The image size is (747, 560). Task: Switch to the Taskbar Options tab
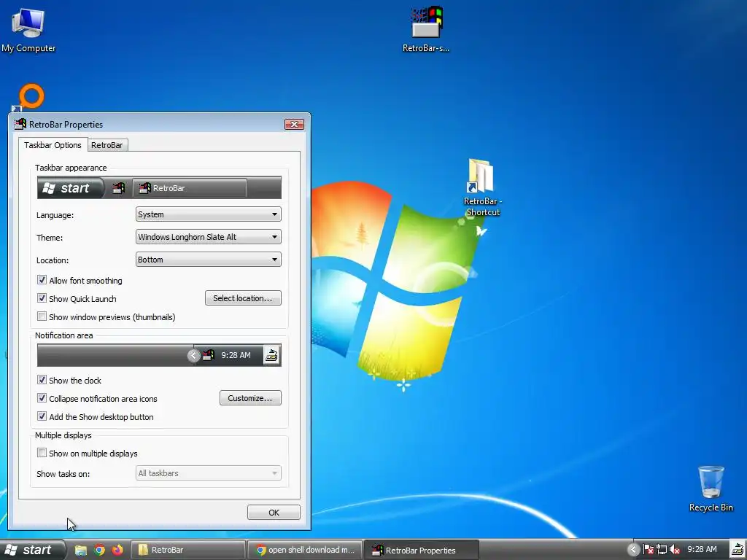pyautogui.click(x=53, y=145)
